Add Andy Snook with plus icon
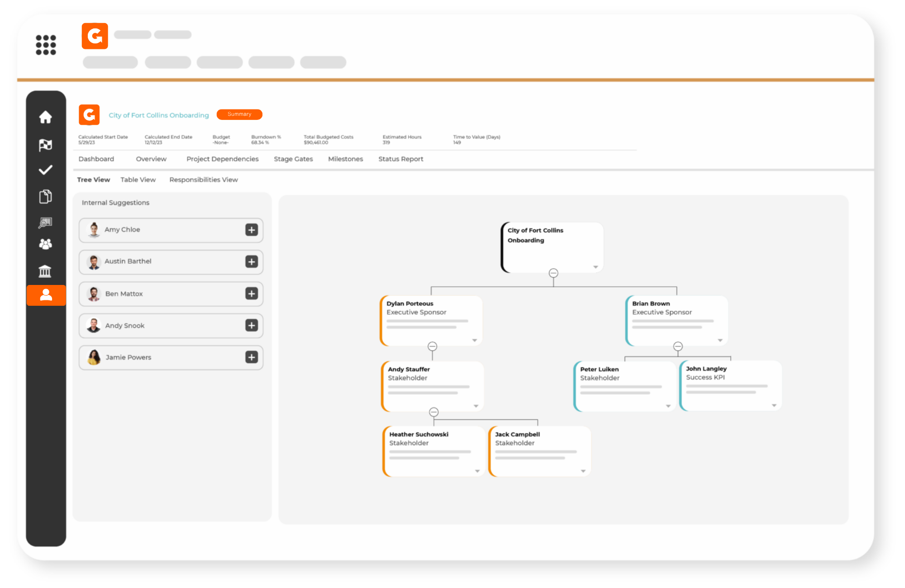Image resolution: width=905 pixels, height=588 pixels. pyautogui.click(x=252, y=325)
